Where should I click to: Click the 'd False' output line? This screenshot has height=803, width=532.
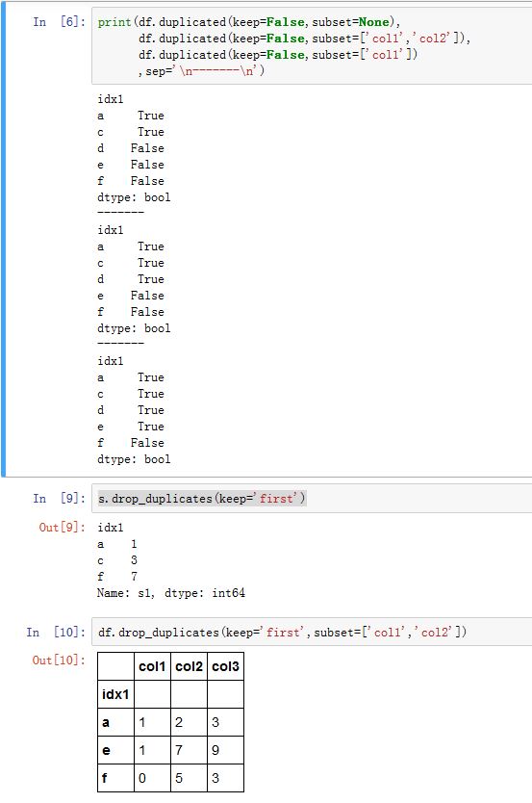(131, 148)
